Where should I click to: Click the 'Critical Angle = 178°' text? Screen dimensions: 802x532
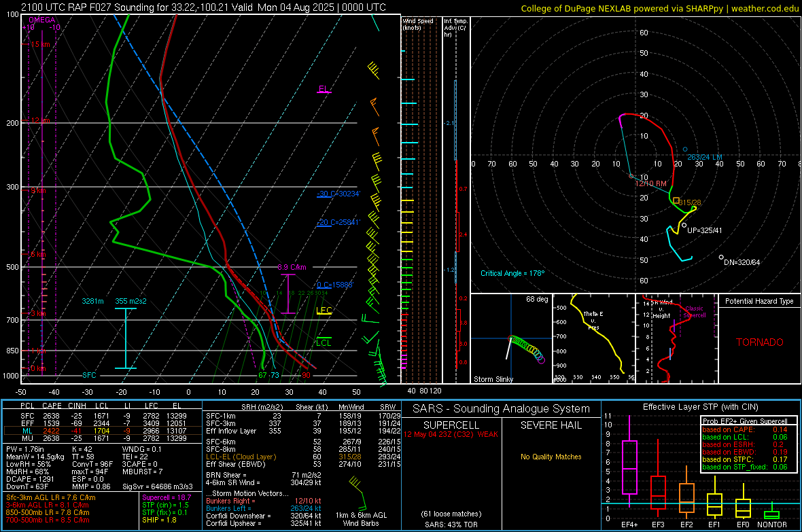[512, 273]
